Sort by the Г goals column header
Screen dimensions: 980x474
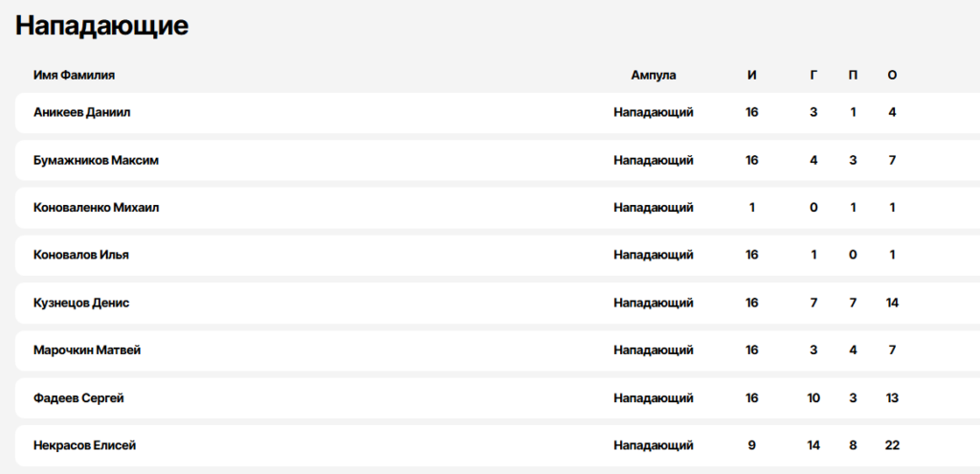tap(813, 75)
